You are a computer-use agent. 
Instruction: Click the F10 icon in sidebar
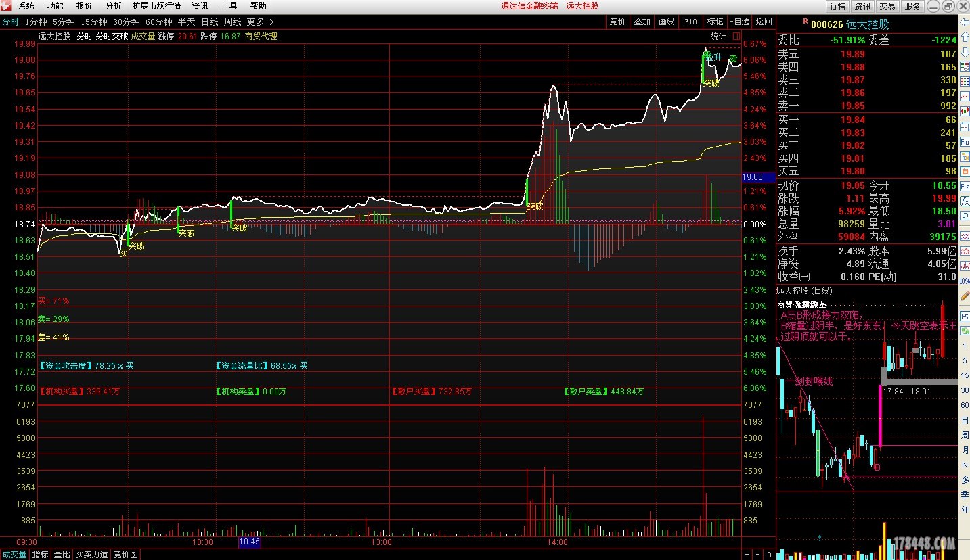pyautogui.click(x=964, y=141)
